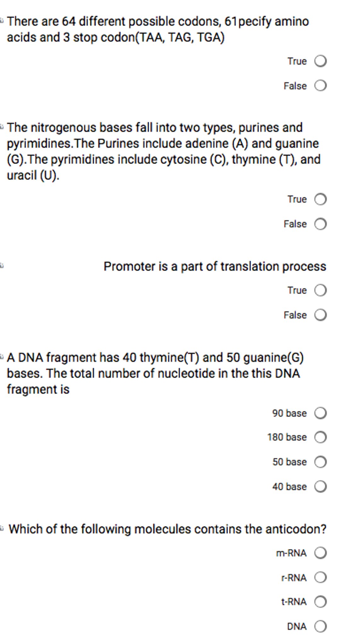The height and width of the screenshot is (644, 341).
Task: Select True for the promoter translation question
Action: tap(321, 290)
